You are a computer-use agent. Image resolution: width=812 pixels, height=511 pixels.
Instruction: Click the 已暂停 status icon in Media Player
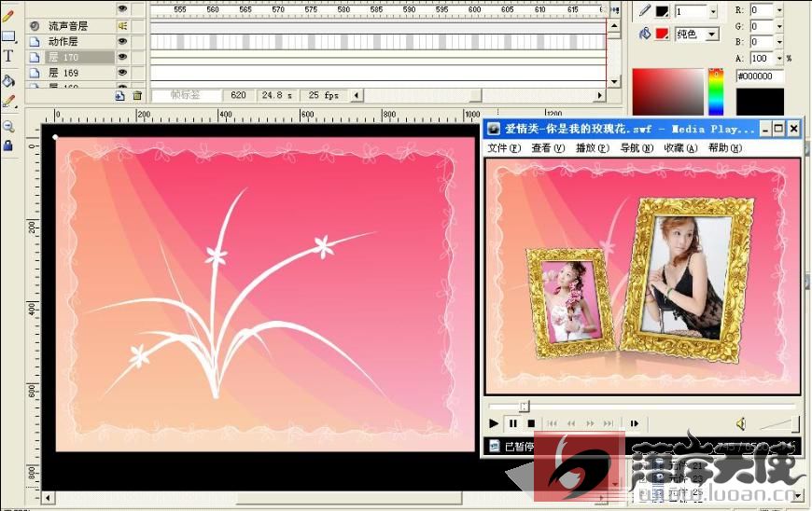(x=495, y=446)
